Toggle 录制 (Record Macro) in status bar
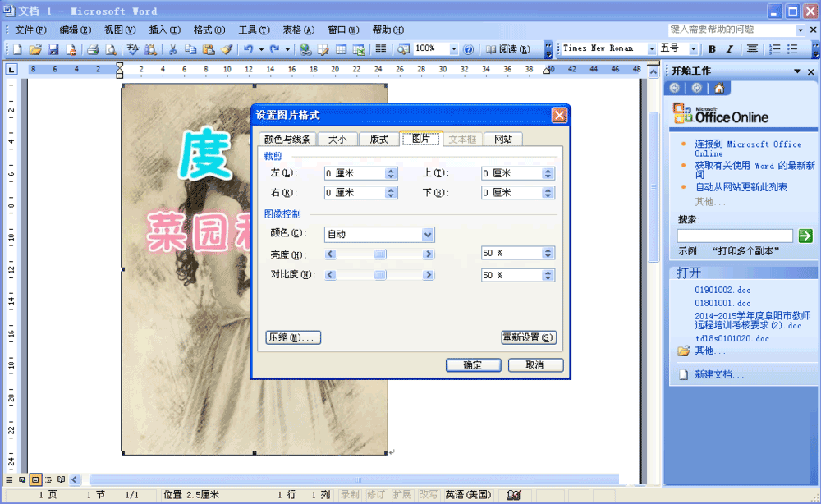Screen dimensions: 821x504 tap(351, 493)
